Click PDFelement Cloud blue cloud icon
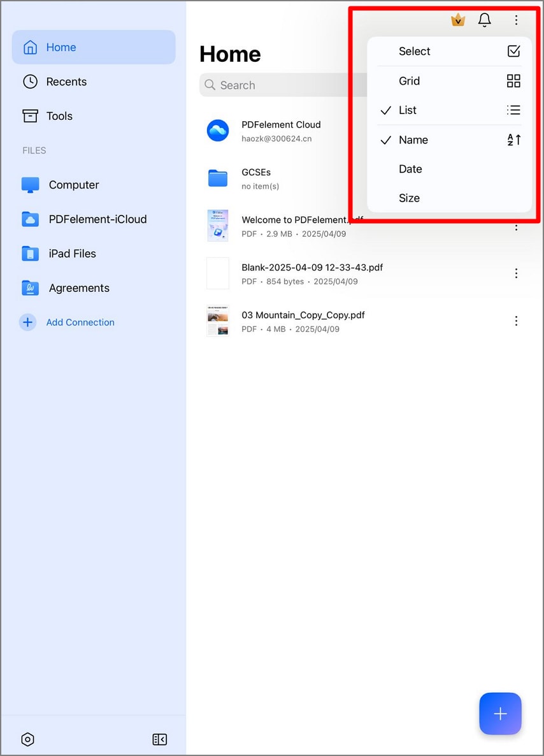The image size is (544, 756). click(218, 131)
